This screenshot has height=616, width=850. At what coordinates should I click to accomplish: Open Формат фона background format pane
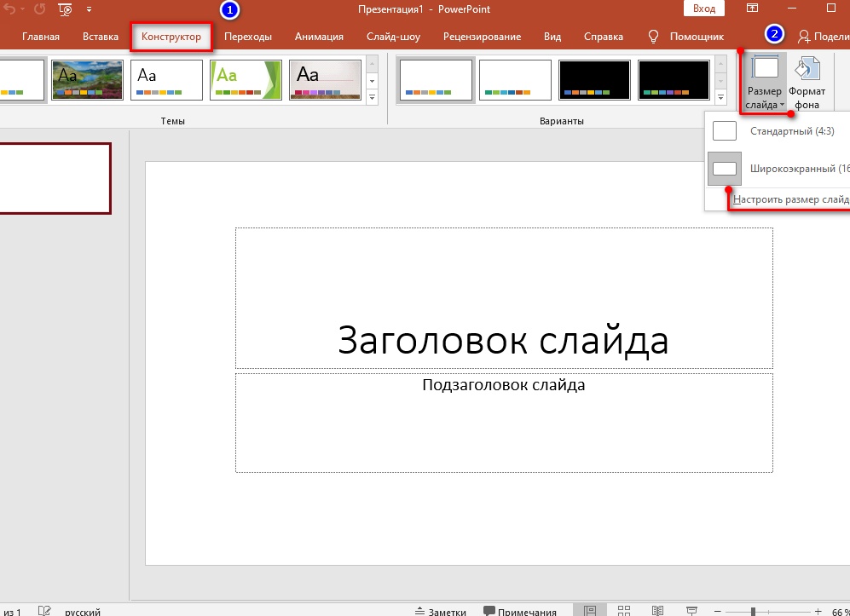(807, 82)
